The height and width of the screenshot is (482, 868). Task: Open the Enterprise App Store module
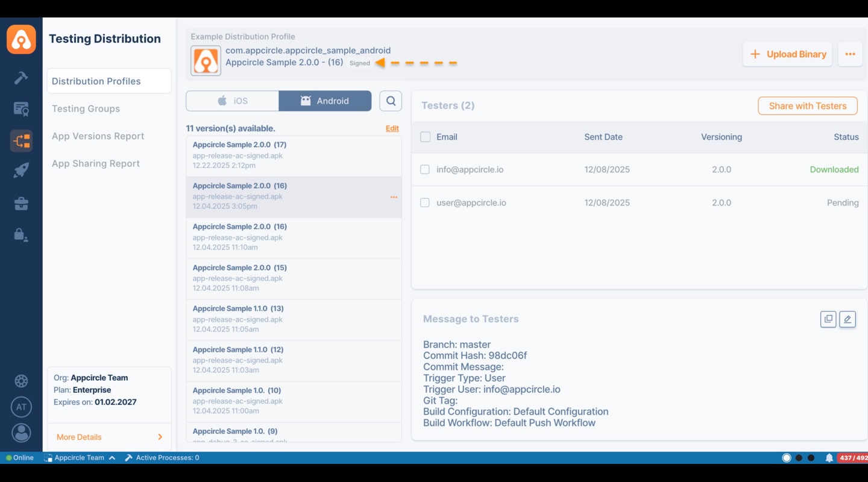click(21, 204)
